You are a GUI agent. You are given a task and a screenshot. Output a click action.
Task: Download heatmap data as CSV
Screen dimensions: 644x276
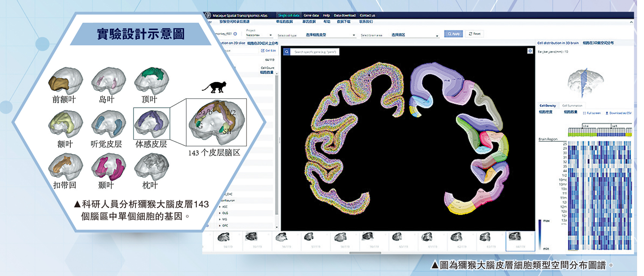pyautogui.click(x=607, y=113)
